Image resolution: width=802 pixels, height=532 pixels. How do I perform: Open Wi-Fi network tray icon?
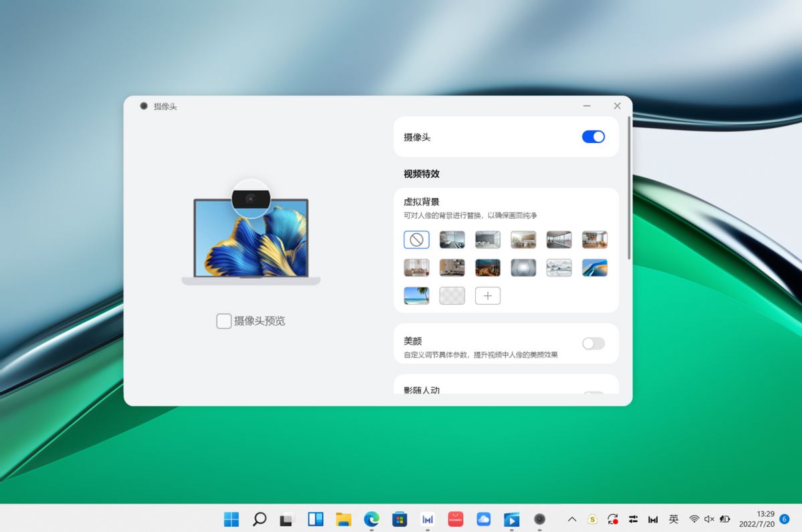[x=694, y=519]
